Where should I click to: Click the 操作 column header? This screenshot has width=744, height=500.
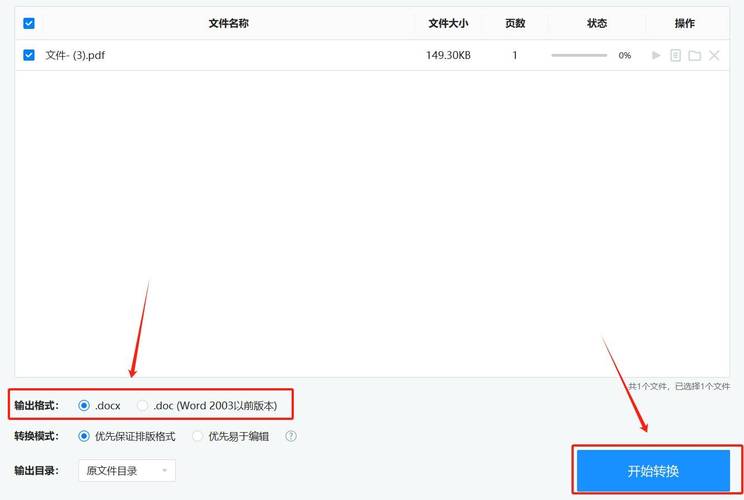[x=685, y=23]
